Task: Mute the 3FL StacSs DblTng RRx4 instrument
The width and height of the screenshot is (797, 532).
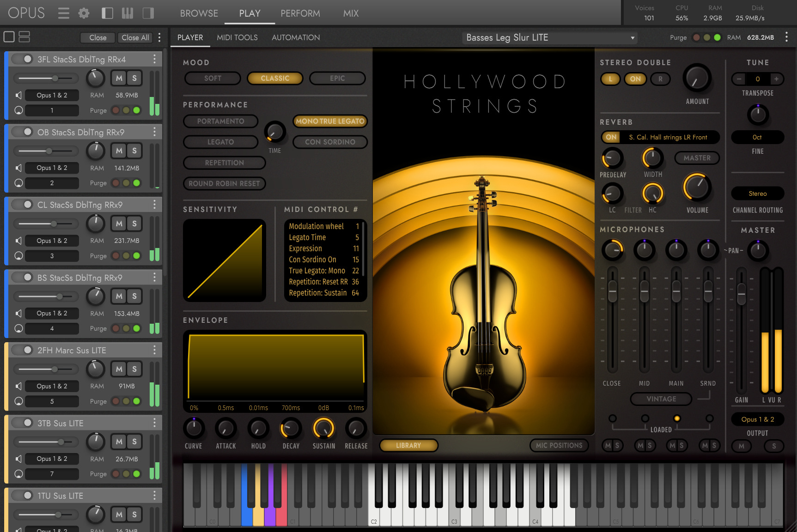Action: (x=119, y=79)
